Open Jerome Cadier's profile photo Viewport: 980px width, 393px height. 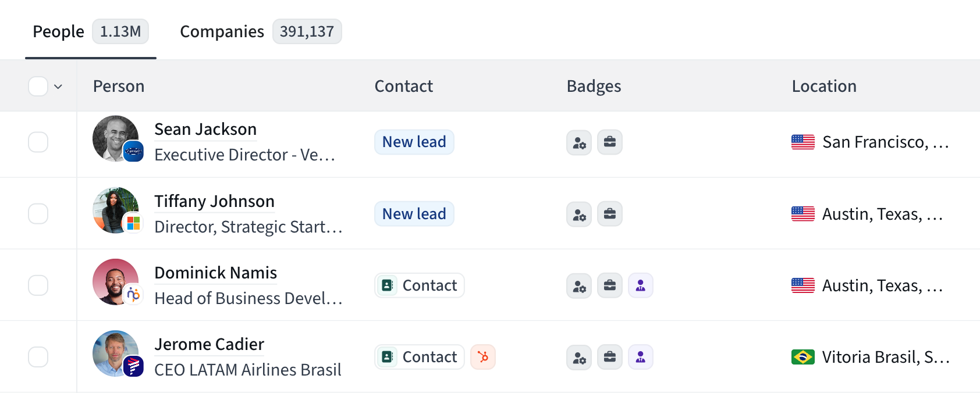tap(116, 353)
